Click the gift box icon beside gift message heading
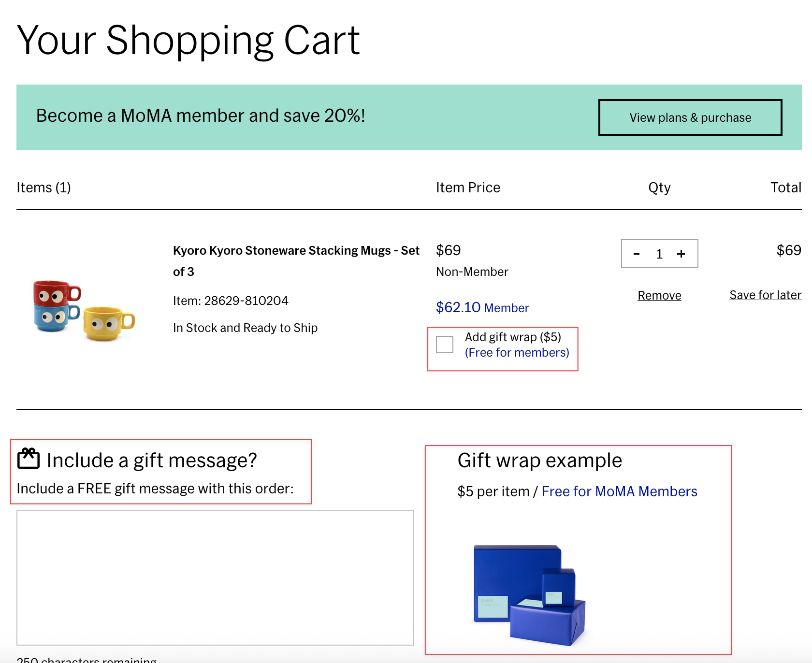This screenshot has width=812, height=663. (29, 458)
